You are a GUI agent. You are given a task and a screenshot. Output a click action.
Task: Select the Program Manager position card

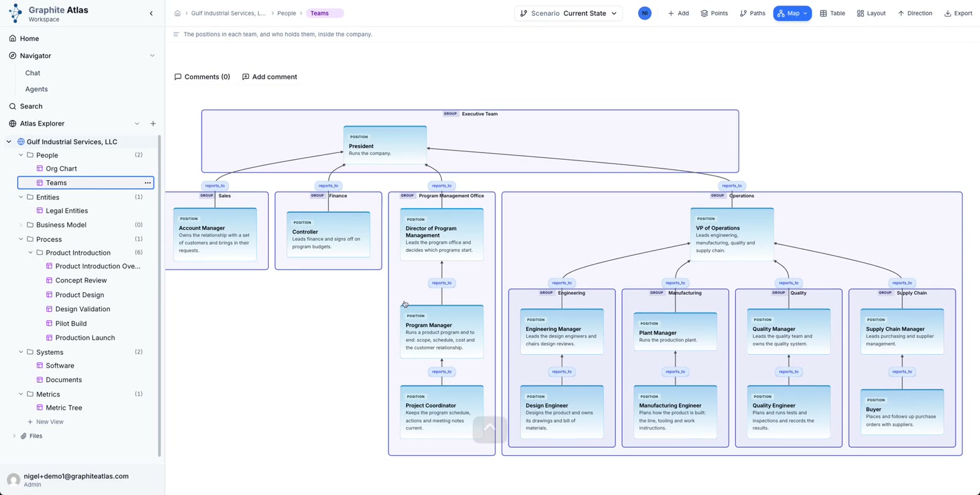[x=442, y=331]
